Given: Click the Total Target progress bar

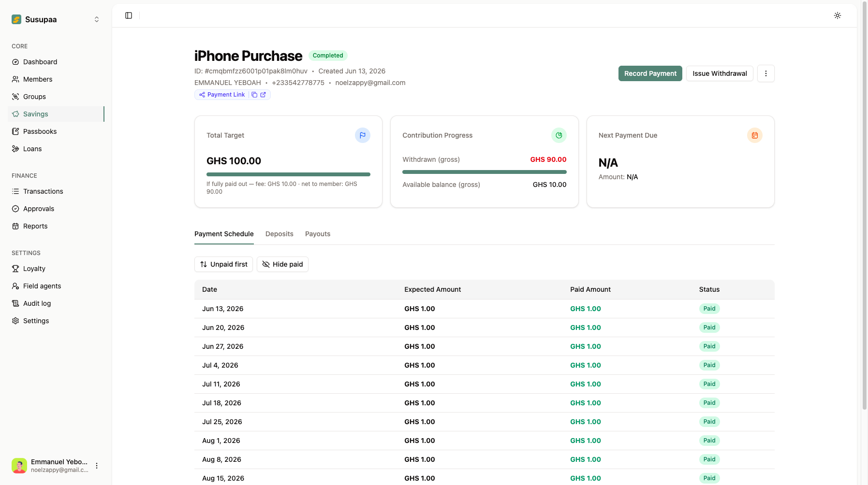Looking at the screenshot, I should [288, 174].
